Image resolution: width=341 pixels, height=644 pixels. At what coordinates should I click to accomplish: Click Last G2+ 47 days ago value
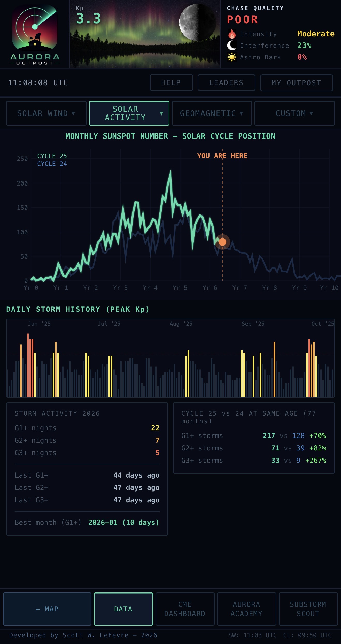(136, 488)
